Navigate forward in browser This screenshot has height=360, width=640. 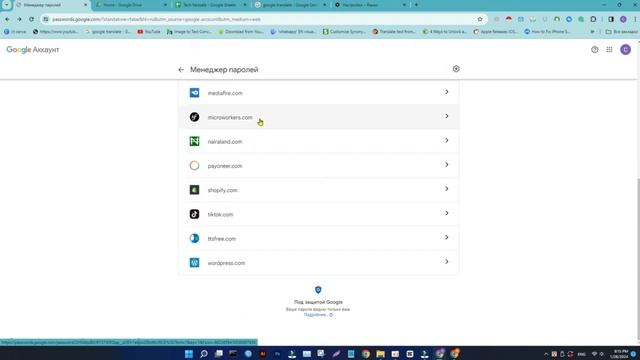(19, 19)
